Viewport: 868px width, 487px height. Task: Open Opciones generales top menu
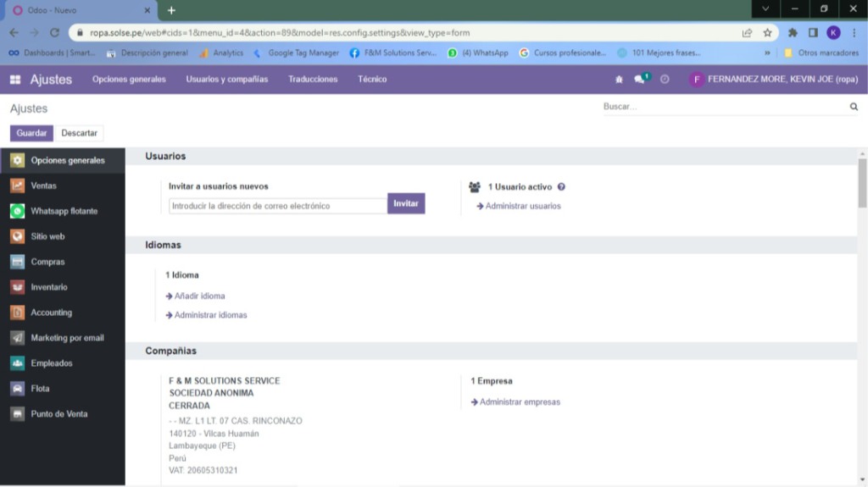tap(129, 79)
